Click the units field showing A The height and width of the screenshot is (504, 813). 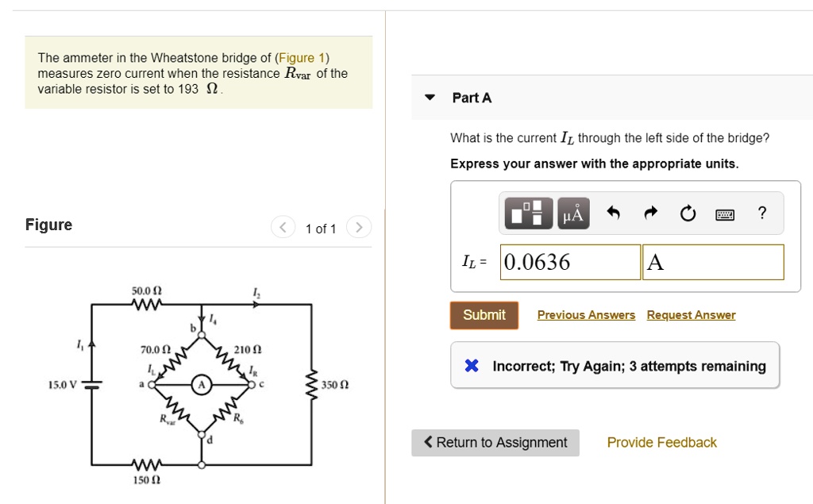(712, 262)
